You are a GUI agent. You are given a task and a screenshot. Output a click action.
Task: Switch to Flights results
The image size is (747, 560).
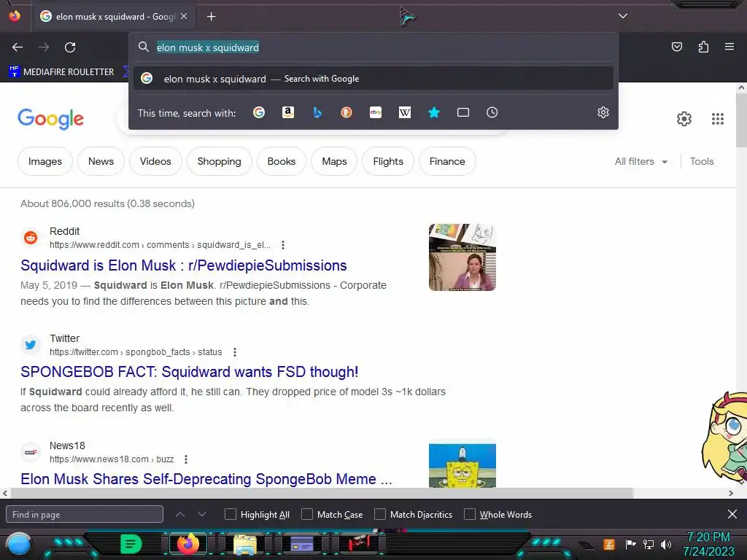tap(388, 161)
